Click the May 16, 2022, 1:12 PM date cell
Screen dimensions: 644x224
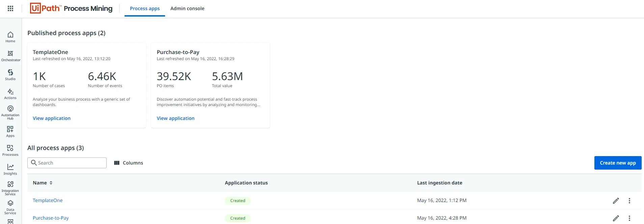(x=442, y=200)
